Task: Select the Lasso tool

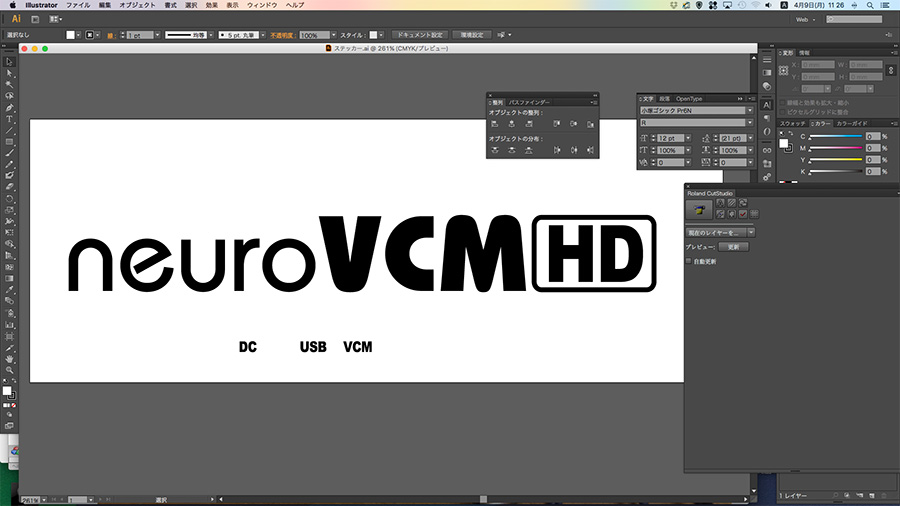Action: point(9,96)
